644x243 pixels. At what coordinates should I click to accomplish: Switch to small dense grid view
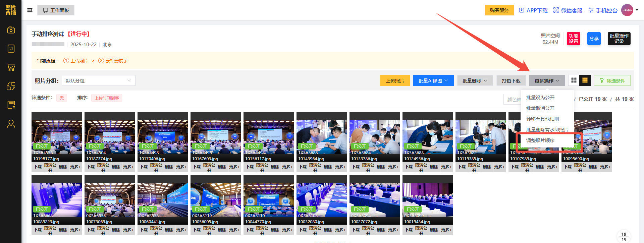click(585, 80)
